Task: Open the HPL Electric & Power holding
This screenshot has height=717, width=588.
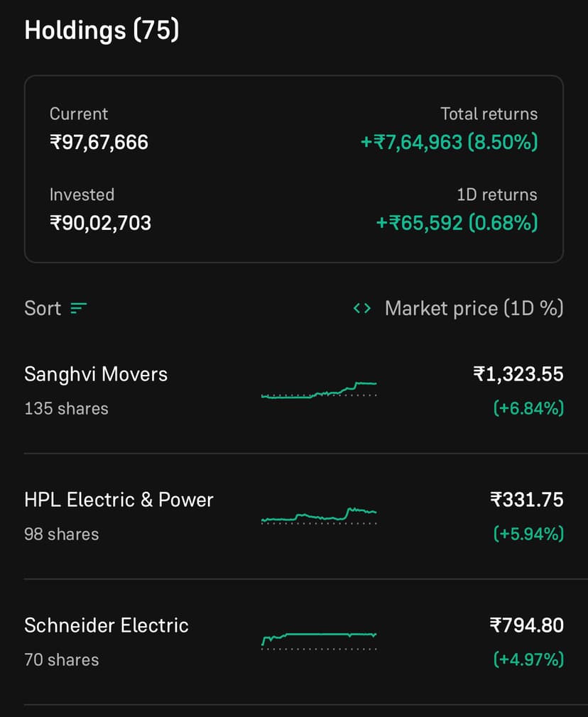Action: click(119, 500)
